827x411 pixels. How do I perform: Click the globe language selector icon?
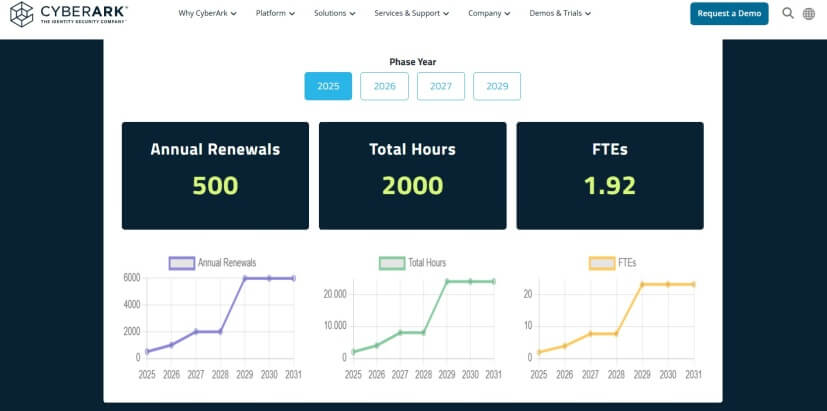809,14
